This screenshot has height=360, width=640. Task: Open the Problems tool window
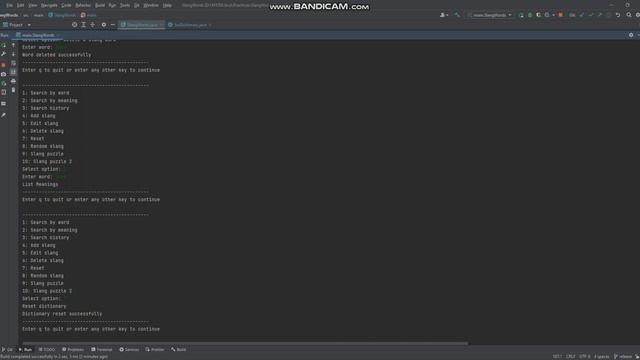tap(73, 350)
